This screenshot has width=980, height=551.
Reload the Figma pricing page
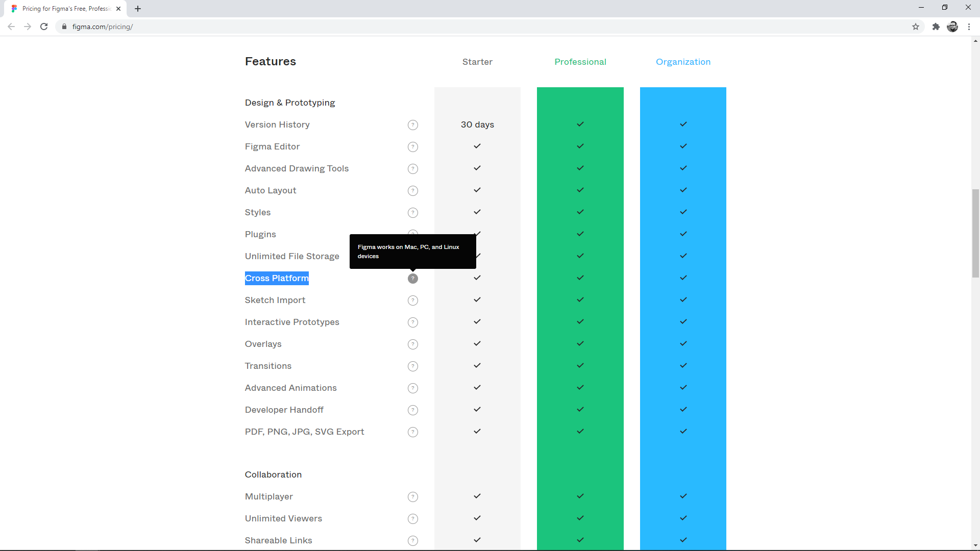click(44, 27)
